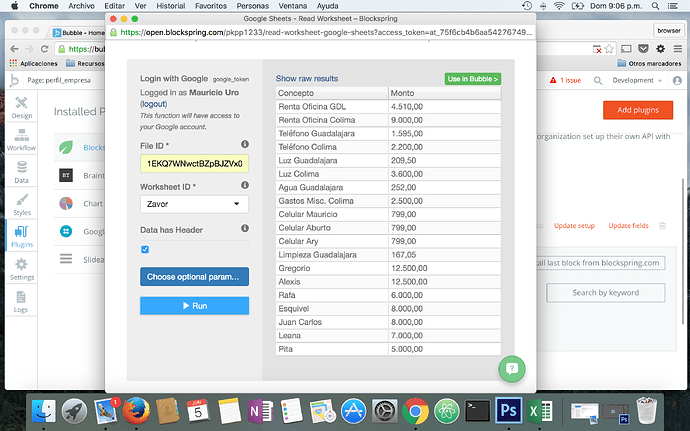Open the green help chat bubble
Screen dimensions: 690x431
click(512, 368)
